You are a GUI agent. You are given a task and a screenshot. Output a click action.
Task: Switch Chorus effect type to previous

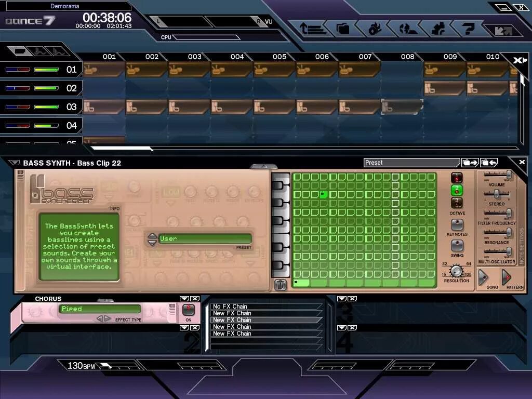100,318
